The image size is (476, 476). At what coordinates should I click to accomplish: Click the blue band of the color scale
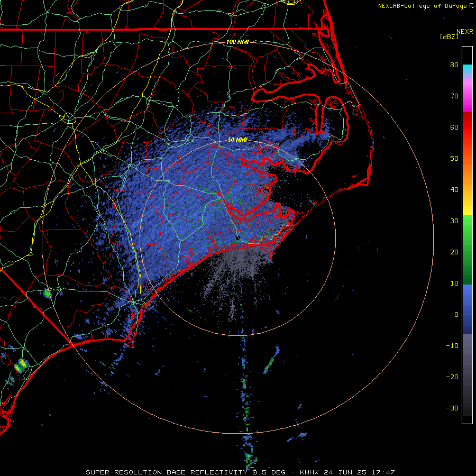tap(467, 309)
